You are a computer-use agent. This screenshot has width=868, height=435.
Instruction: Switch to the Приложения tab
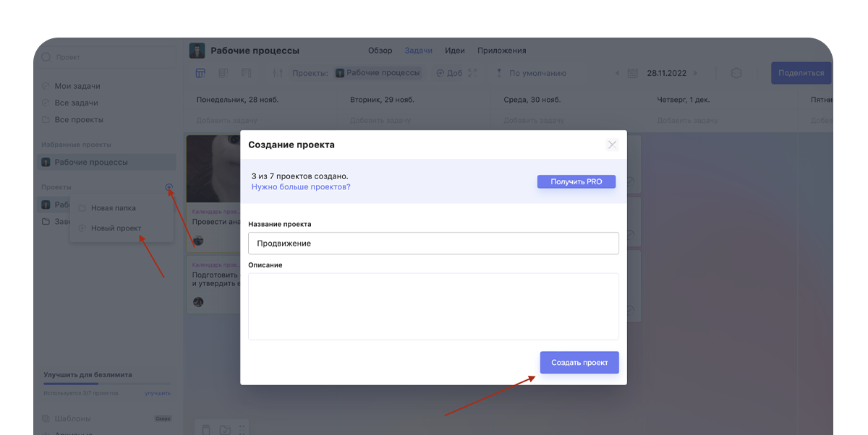click(502, 51)
